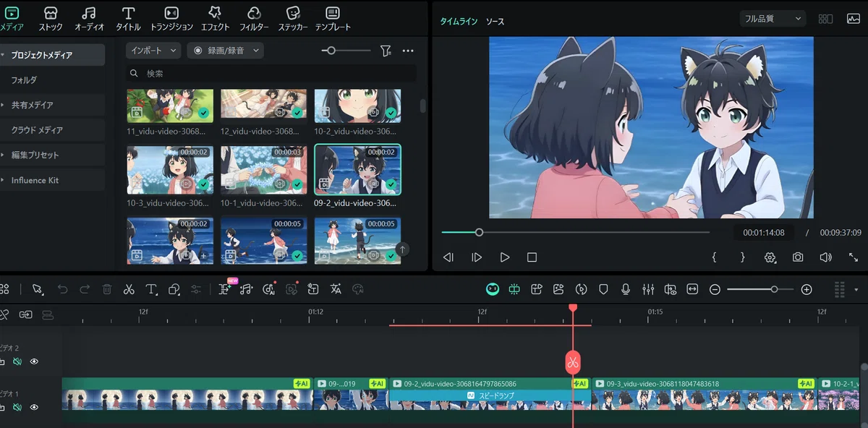Click the scroll-to-top arrow in media panel
This screenshot has width=868, height=428.
(x=403, y=249)
